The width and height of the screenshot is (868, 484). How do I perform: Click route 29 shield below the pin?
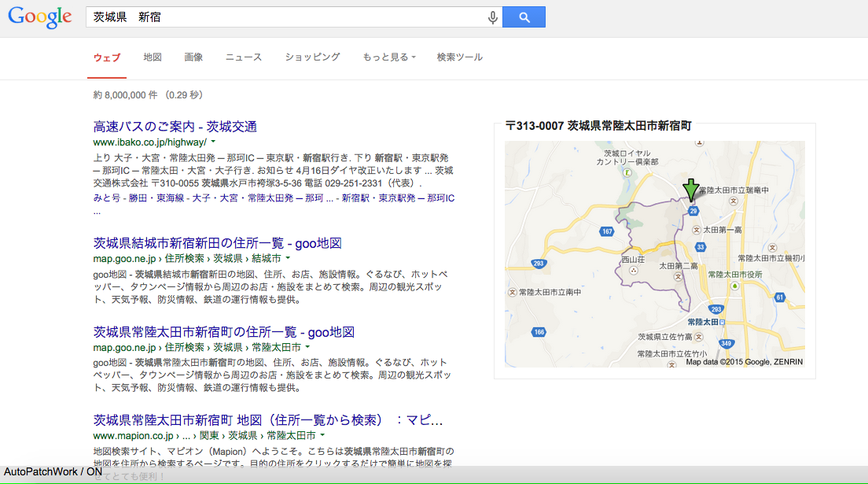click(x=693, y=211)
